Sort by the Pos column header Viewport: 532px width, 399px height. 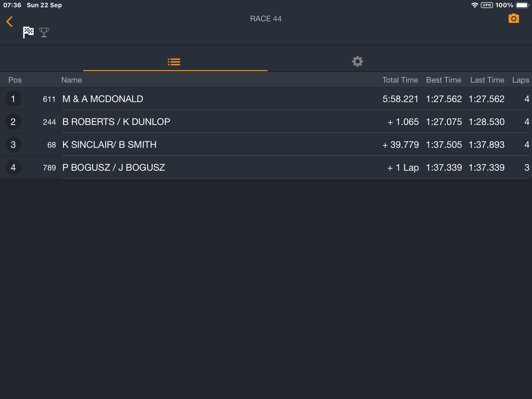(x=15, y=80)
